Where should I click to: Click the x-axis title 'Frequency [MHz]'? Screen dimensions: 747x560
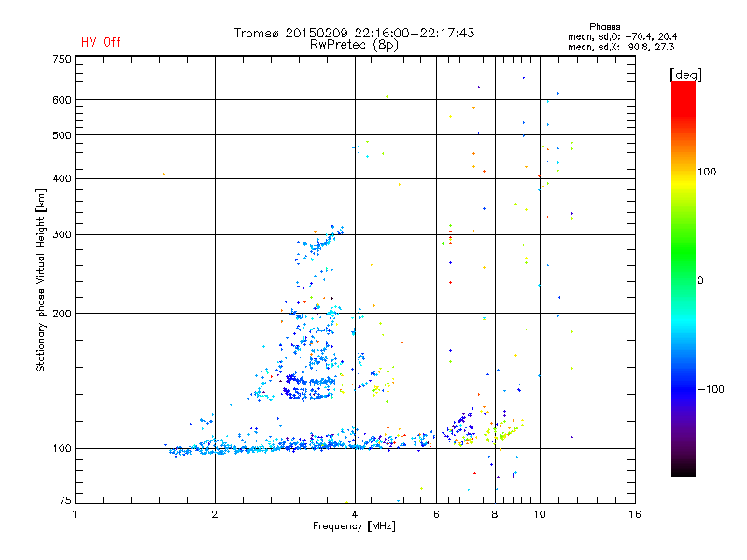click(x=354, y=526)
